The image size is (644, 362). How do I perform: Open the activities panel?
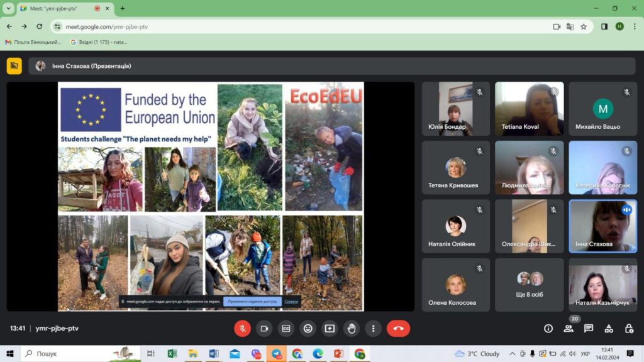pyautogui.click(x=609, y=328)
